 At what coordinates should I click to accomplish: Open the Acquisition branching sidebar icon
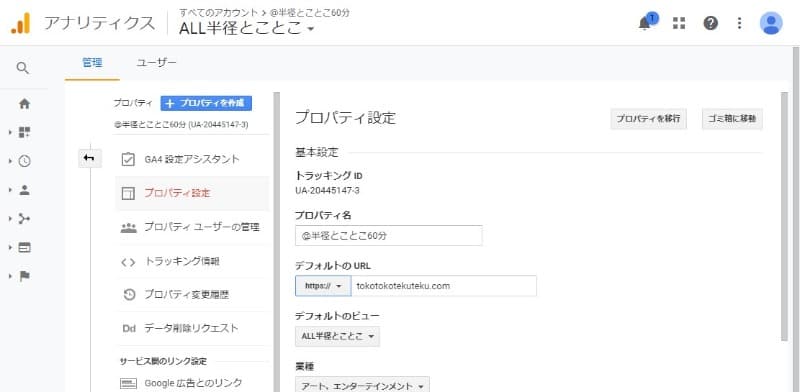tap(24, 218)
